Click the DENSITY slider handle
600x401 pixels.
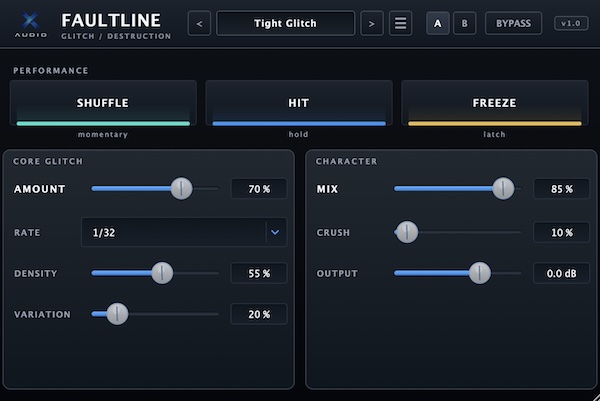(162, 273)
